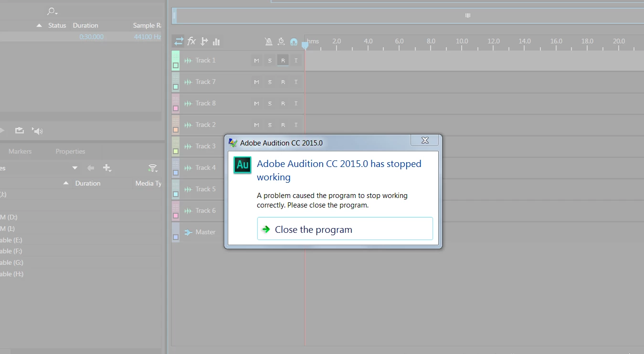Open the add shortcut plus dropdown

[107, 168]
